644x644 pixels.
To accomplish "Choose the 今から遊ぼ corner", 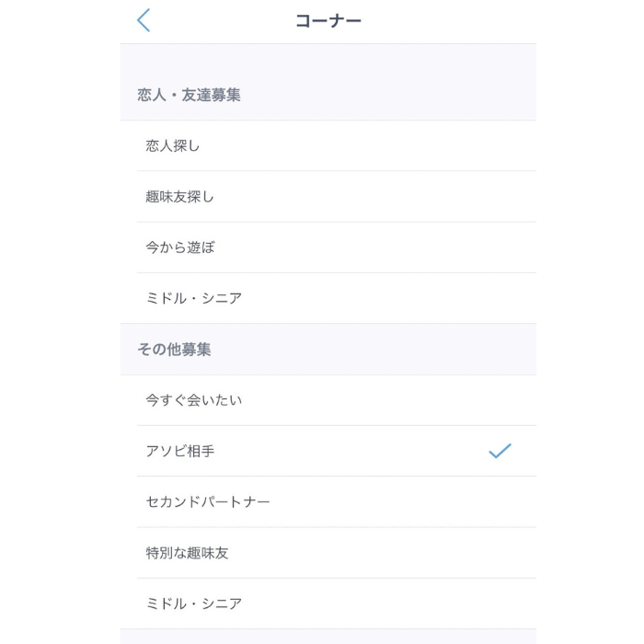I will click(180, 247).
